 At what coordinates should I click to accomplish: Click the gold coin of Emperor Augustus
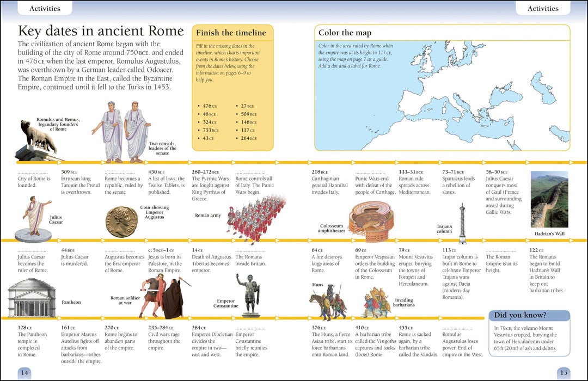[x=121, y=222]
